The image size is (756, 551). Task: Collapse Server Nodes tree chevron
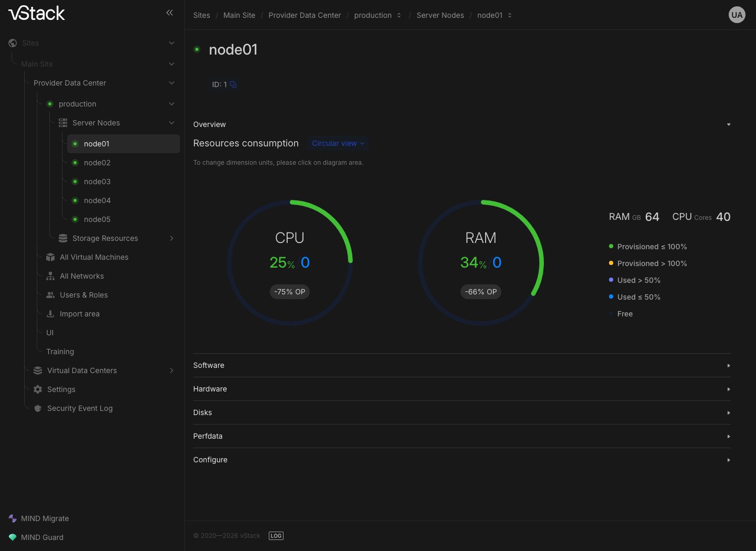[172, 123]
